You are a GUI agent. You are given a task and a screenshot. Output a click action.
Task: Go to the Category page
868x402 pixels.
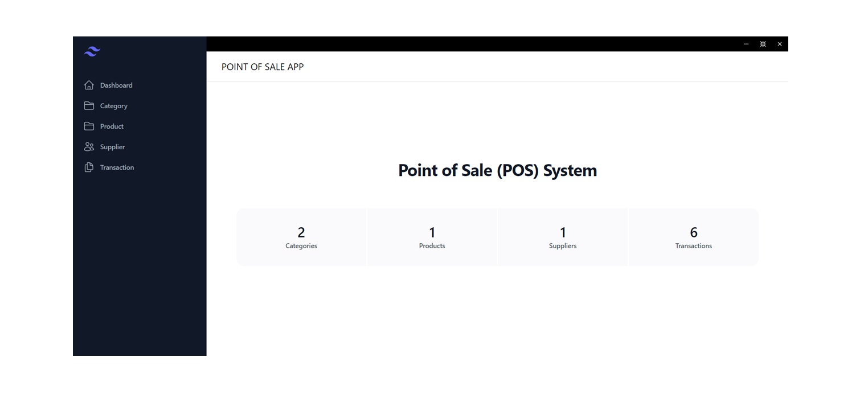click(x=114, y=106)
